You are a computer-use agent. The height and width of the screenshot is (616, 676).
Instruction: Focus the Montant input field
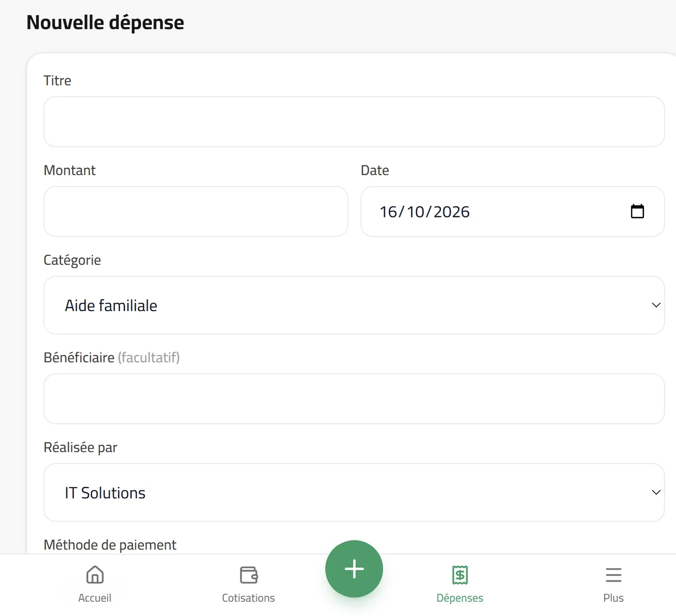tap(195, 211)
